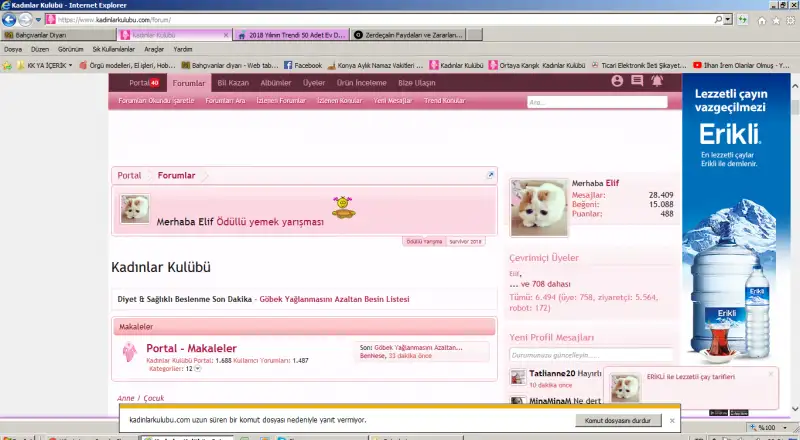Screen dimensions: 800x440
Task: Open the Bize Ulaşın nav tab
Action: pyautogui.click(x=417, y=83)
